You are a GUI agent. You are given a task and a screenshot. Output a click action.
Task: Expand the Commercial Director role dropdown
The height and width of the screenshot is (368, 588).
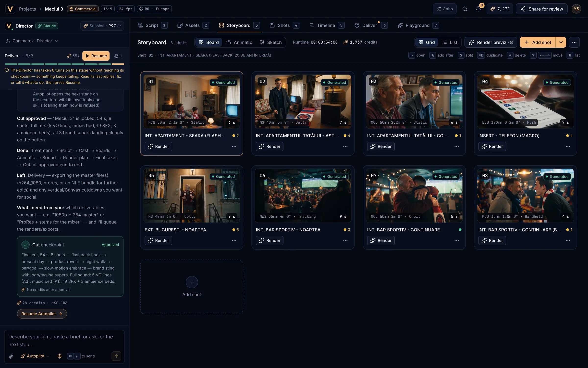(32, 41)
